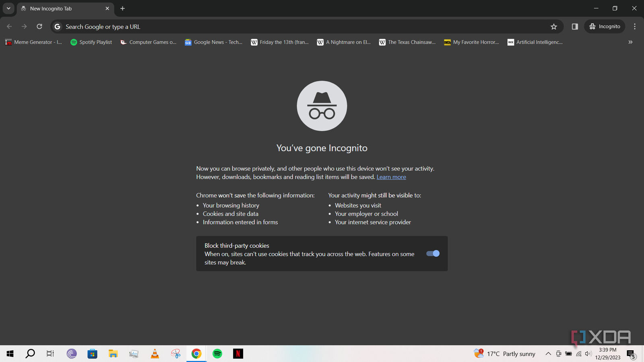The height and width of the screenshot is (362, 644).
Task: Show hidden bookmarks with the overflow chevron
Action: [630, 42]
